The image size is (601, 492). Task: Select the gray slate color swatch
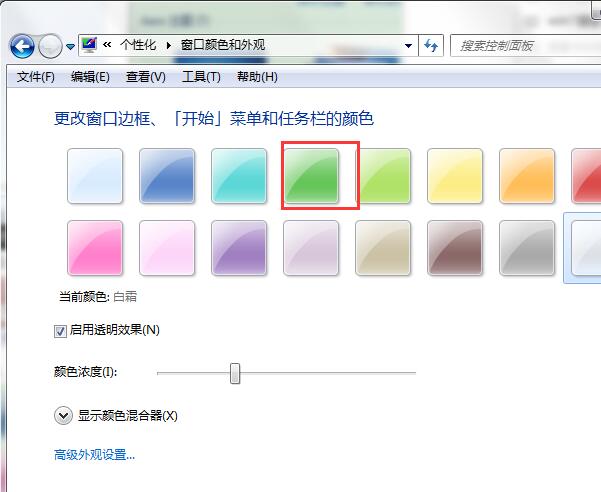tap(527, 248)
